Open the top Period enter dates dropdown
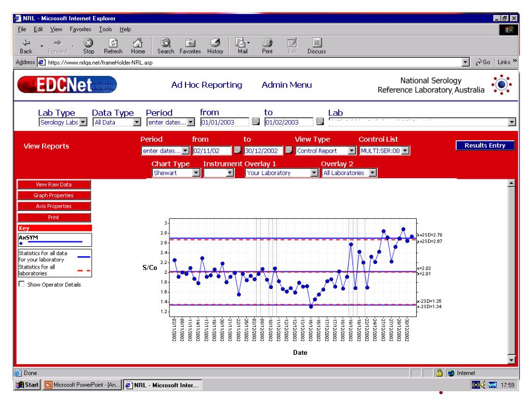The height and width of the screenshot is (399, 532). tap(191, 122)
